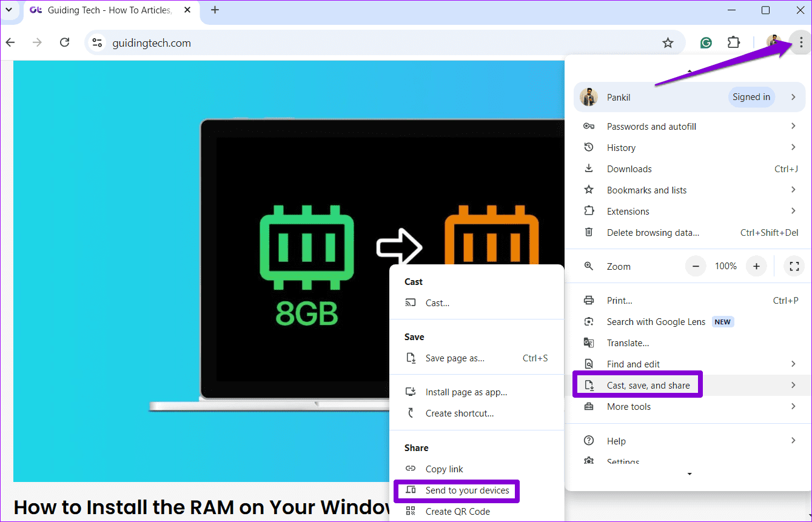Click the Chrome profile avatar in toolbar
The width and height of the screenshot is (812, 522).
point(773,42)
